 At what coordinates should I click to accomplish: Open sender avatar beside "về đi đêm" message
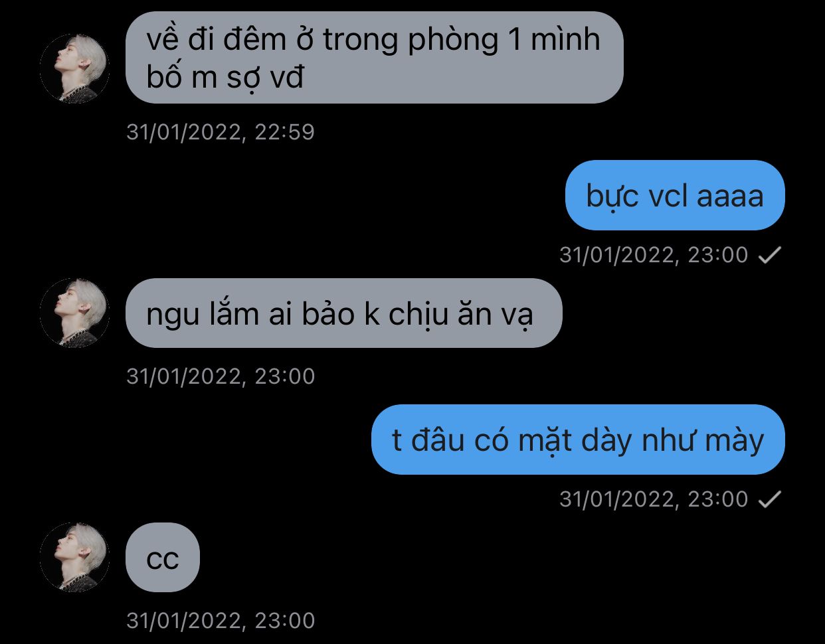tap(74, 68)
